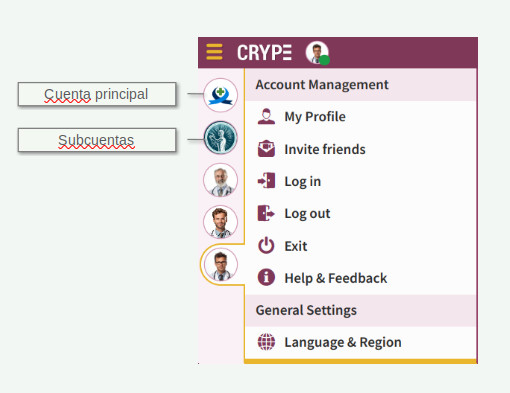This screenshot has width=510, height=393.
Task: Click the Help & Feedback info icon
Action: (266, 277)
